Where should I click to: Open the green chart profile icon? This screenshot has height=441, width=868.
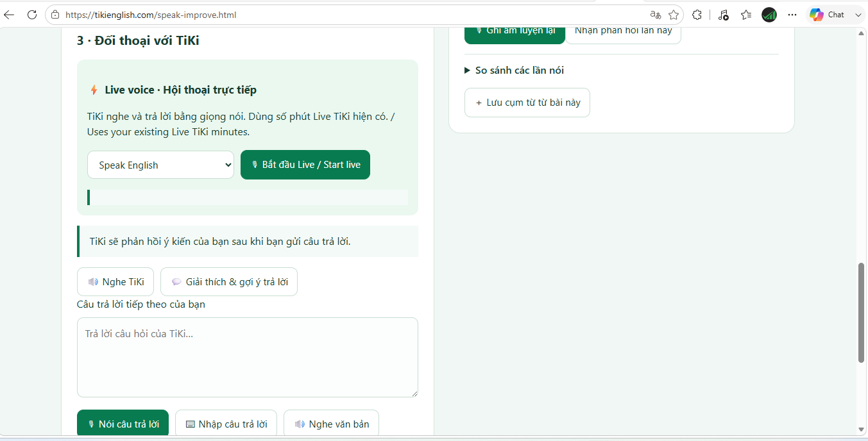click(769, 15)
